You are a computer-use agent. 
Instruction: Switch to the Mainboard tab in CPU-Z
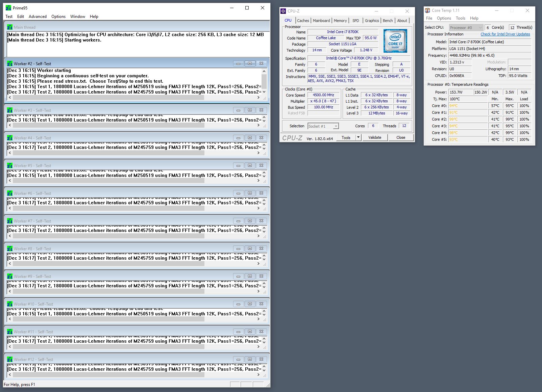point(321,21)
